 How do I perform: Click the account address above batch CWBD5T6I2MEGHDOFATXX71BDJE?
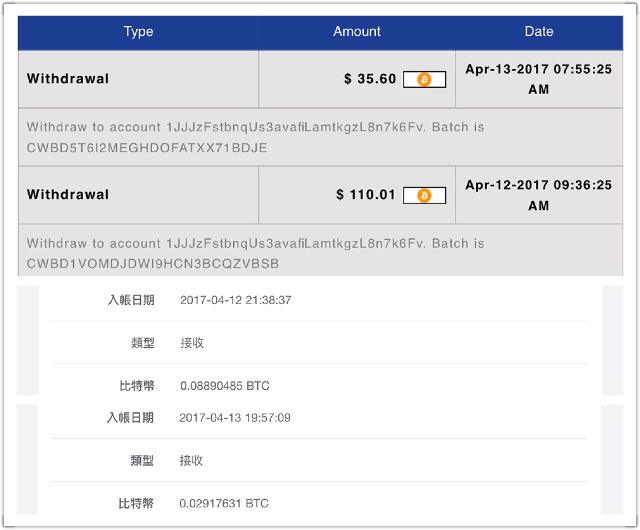[x=296, y=127]
